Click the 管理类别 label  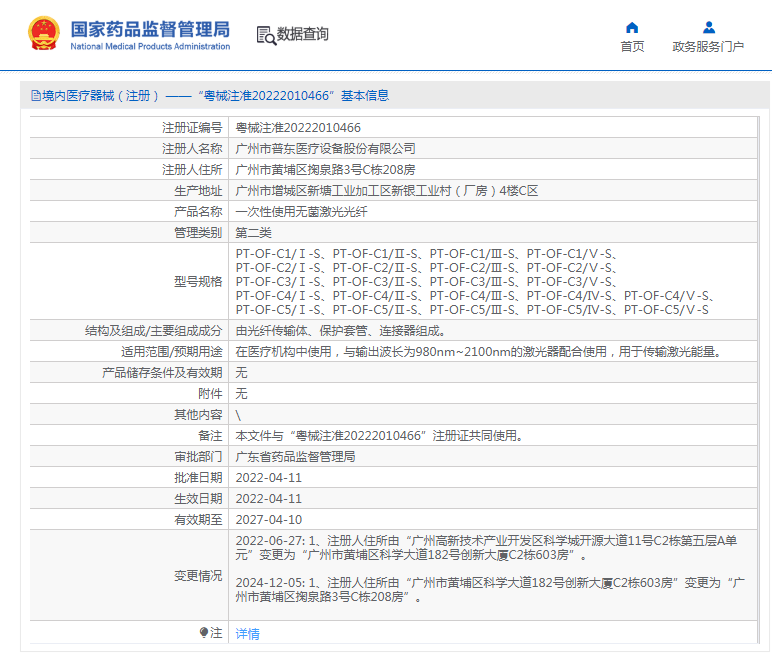(198, 232)
